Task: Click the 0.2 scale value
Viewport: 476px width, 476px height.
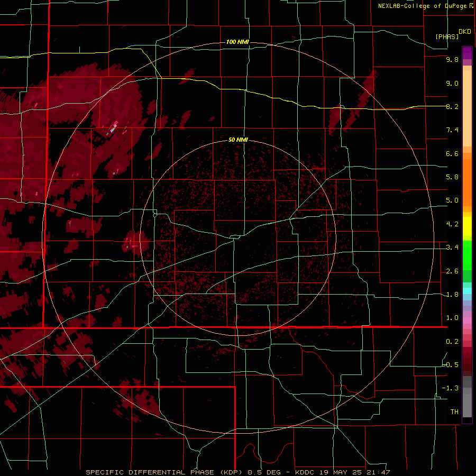Action: 452,342
